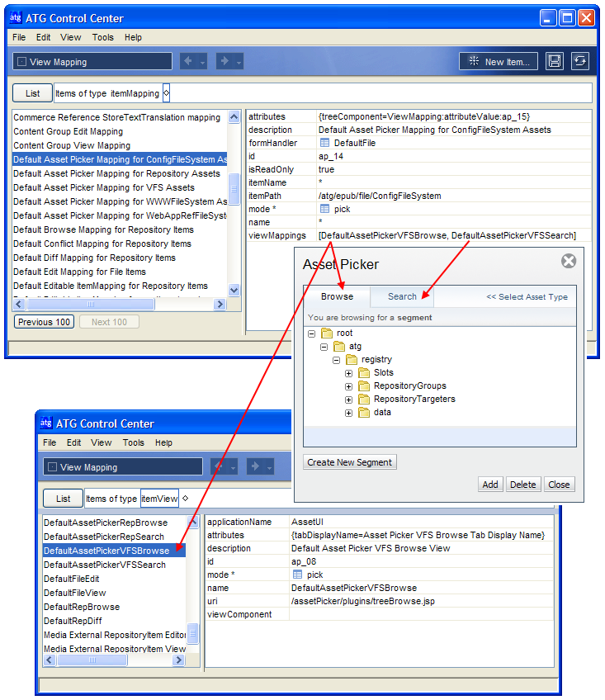Select Default Asset Picker Mapping for VFS Assets
Screen dimensions: 605x700
pyautogui.click(x=104, y=187)
